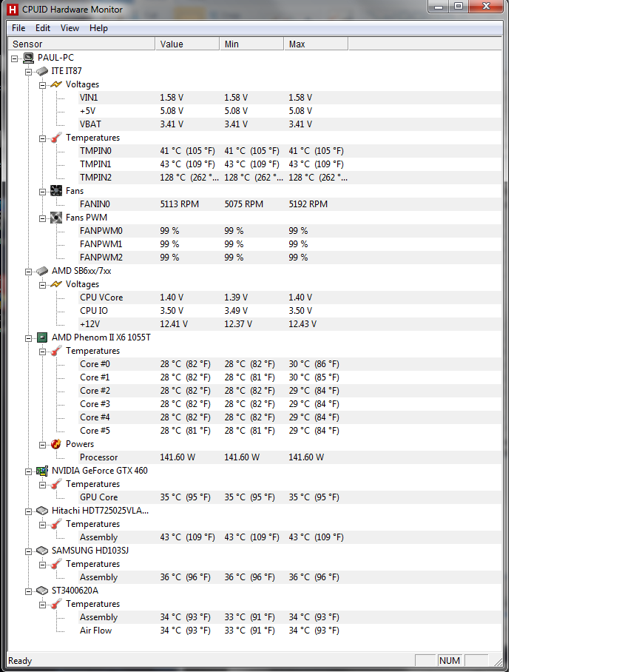Select the Processor power row
This screenshot has height=672, width=639.
[289, 457]
